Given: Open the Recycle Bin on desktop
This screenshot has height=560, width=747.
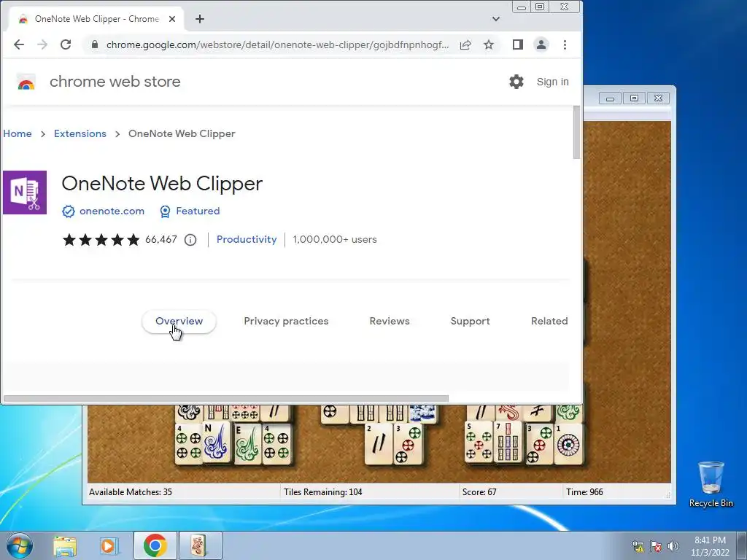Looking at the screenshot, I should point(711,484).
